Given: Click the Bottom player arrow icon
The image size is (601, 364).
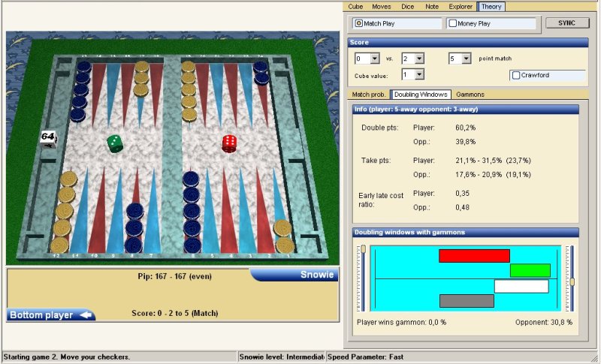Looking at the screenshot, I should click(x=86, y=315).
